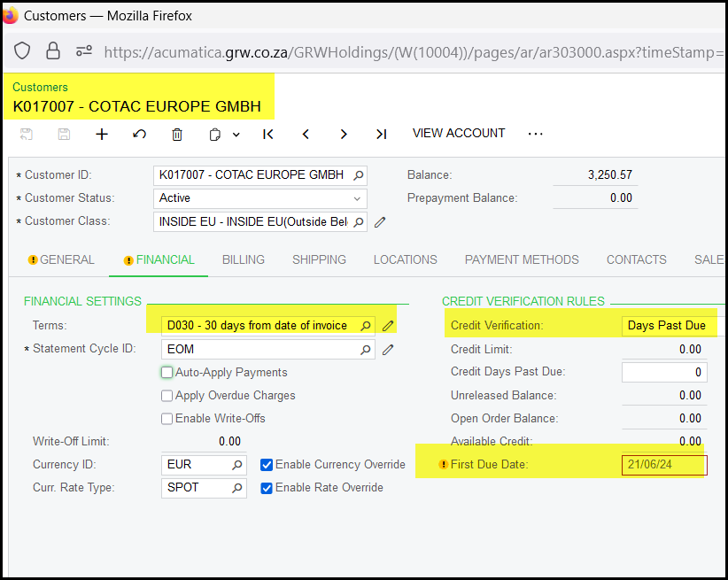Click the add new record plus icon
The image size is (728, 580).
[x=102, y=135]
